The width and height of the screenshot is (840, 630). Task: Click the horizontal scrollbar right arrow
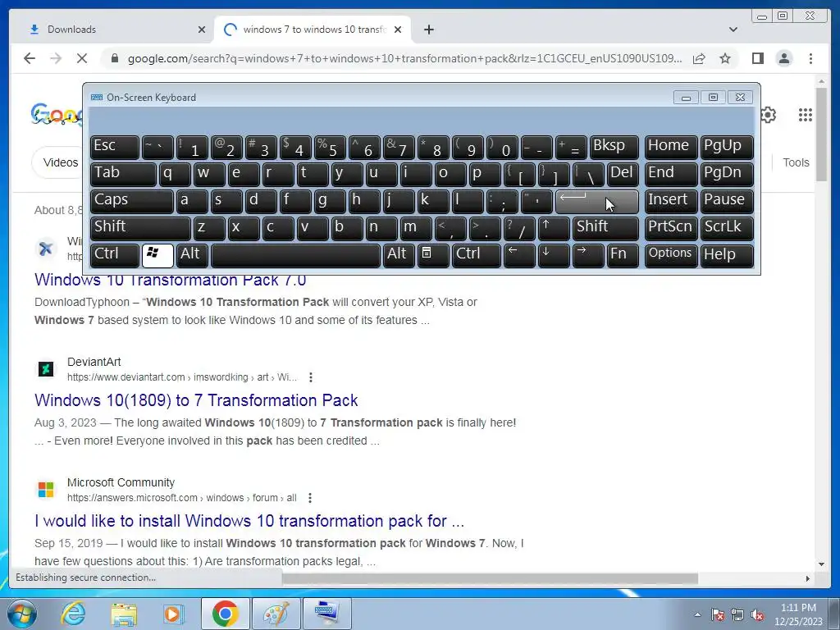tap(808, 578)
